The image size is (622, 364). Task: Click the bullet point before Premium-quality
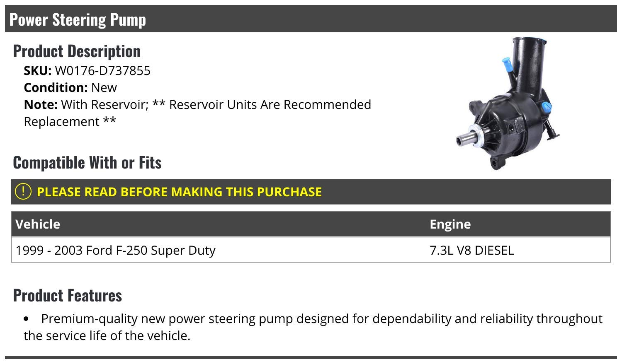click(x=27, y=319)
